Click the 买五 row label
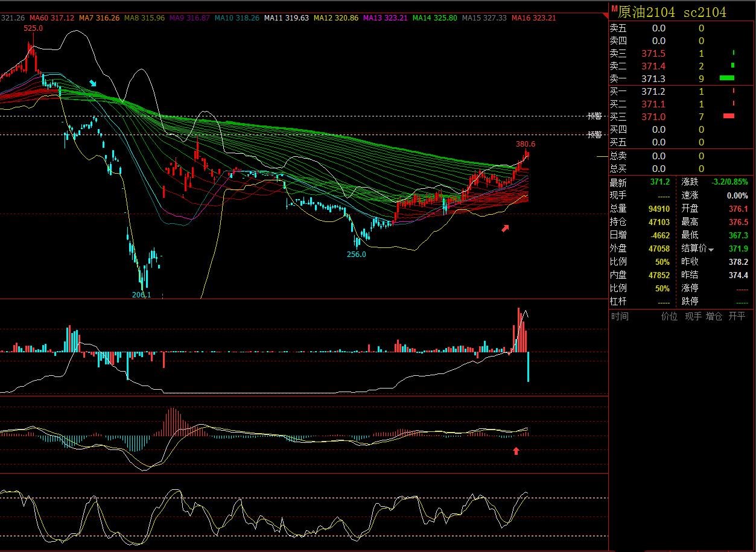This screenshot has height=552, width=756. click(618, 142)
